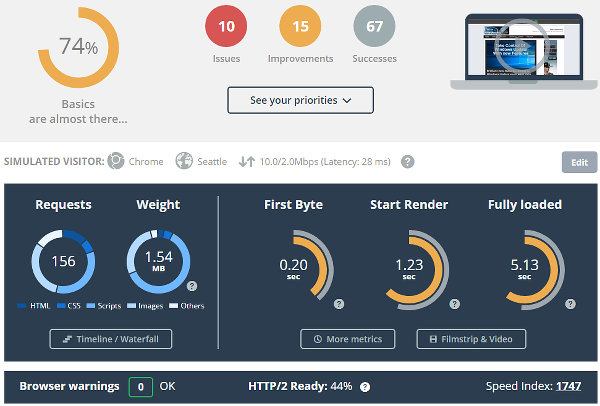The width and height of the screenshot is (600, 406).
Task: Click the Weight 1.54 MB donut chart
Action: [x=158, y=261]
